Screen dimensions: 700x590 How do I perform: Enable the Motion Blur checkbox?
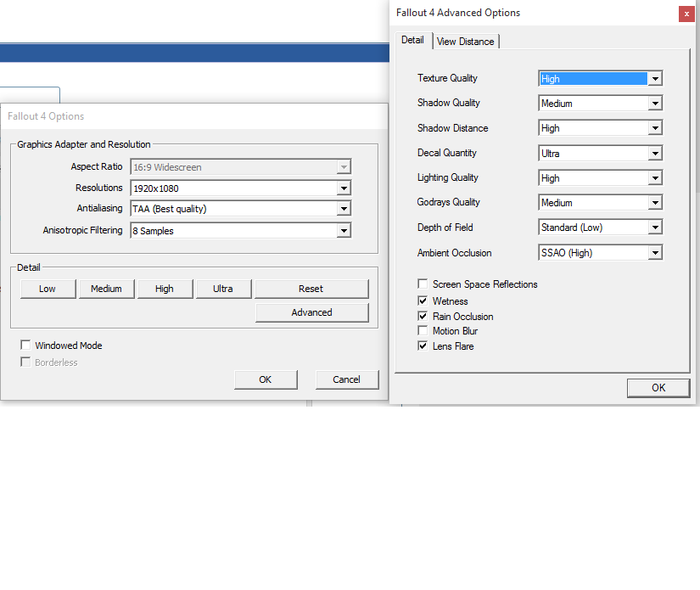(x=423, y=330)
